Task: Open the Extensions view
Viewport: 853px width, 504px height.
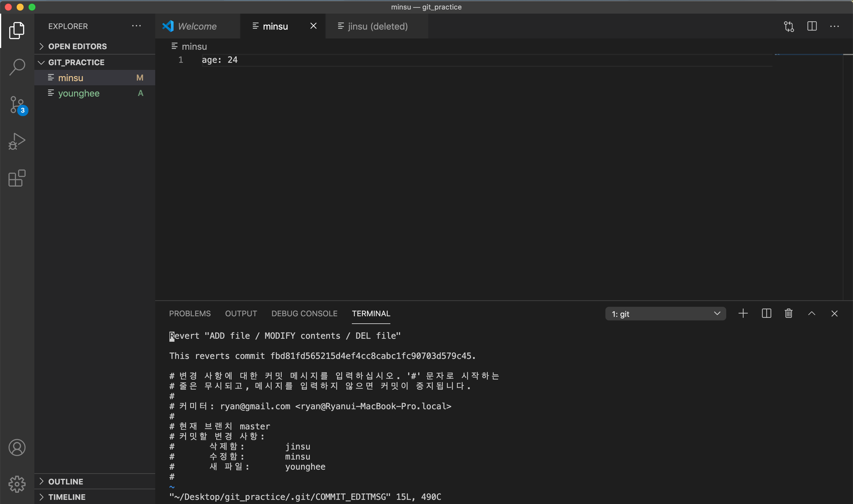Action: click(17, 178)
